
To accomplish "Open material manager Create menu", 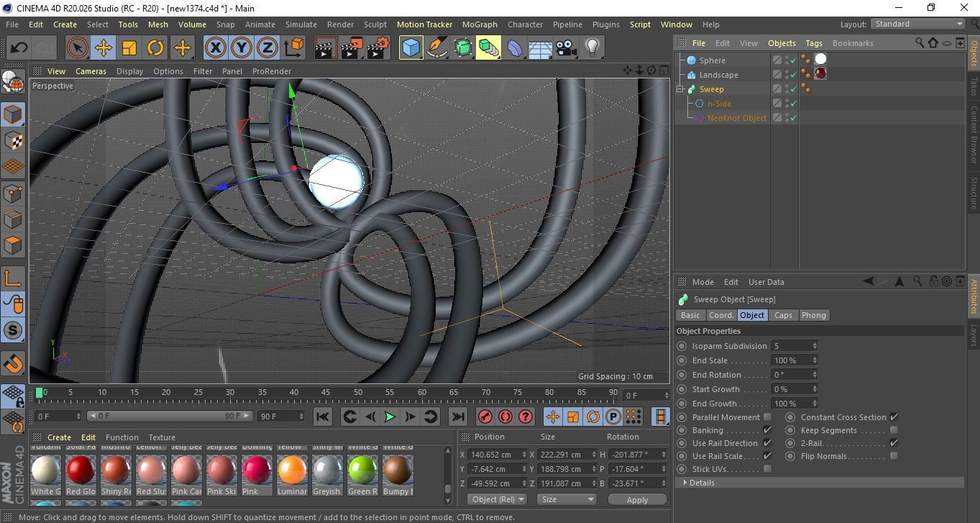I will 59,437.
